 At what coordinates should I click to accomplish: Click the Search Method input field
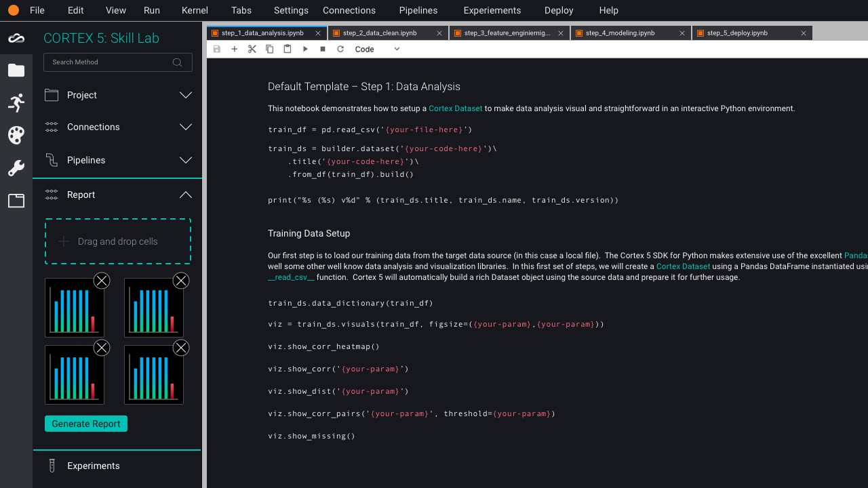(x=118, y=62)
